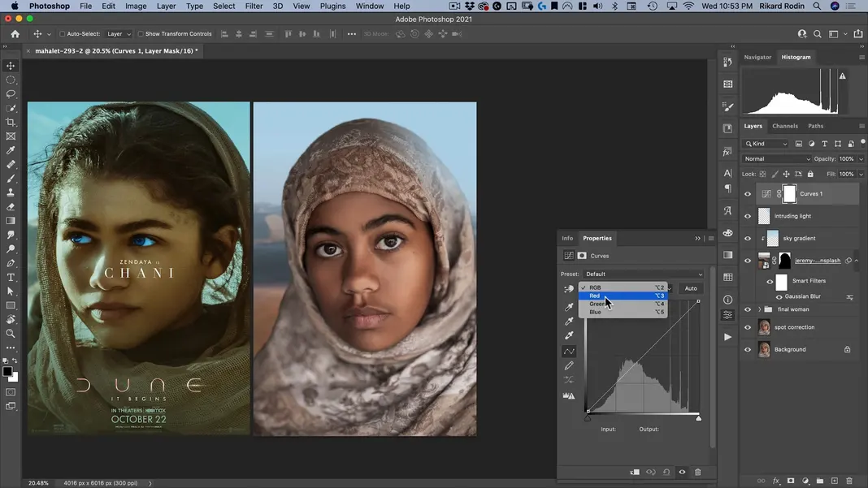Hide the Curves 1 layer
This screenshot has width=868, height=488.
[748, 194]
